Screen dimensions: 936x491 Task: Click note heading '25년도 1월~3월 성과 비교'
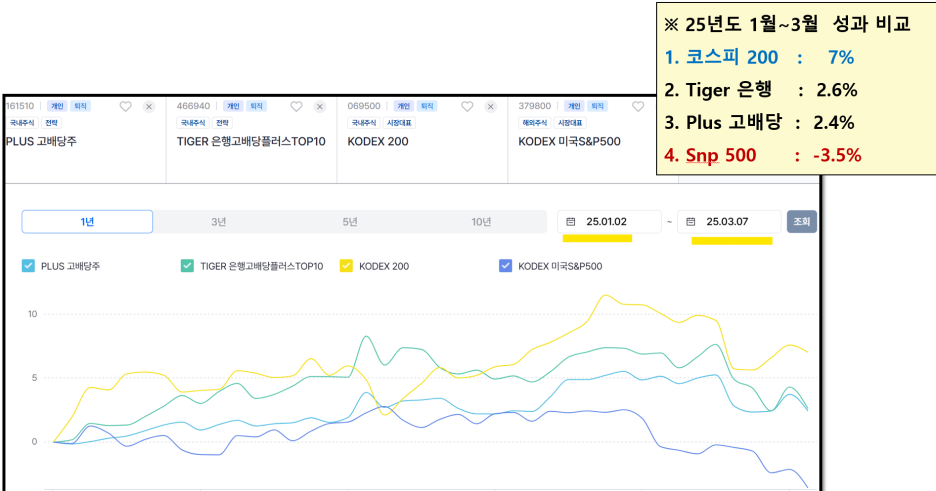[787, 24]
